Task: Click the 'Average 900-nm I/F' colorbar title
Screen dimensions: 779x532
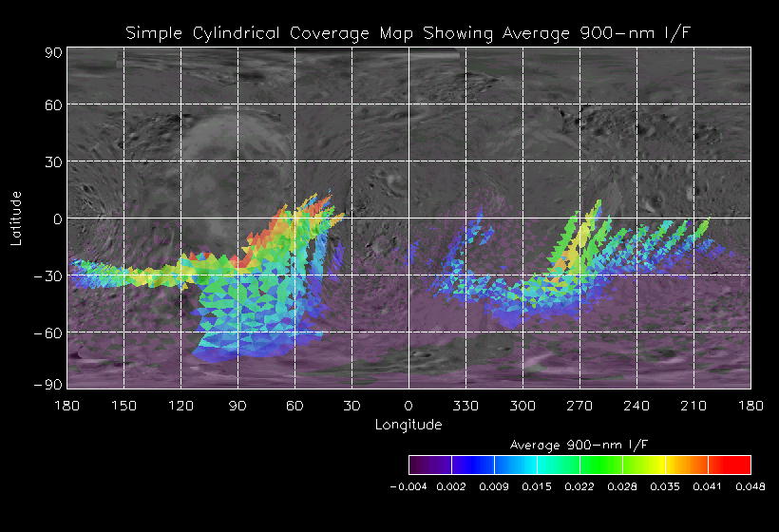Action: click(x=579, y=445)
